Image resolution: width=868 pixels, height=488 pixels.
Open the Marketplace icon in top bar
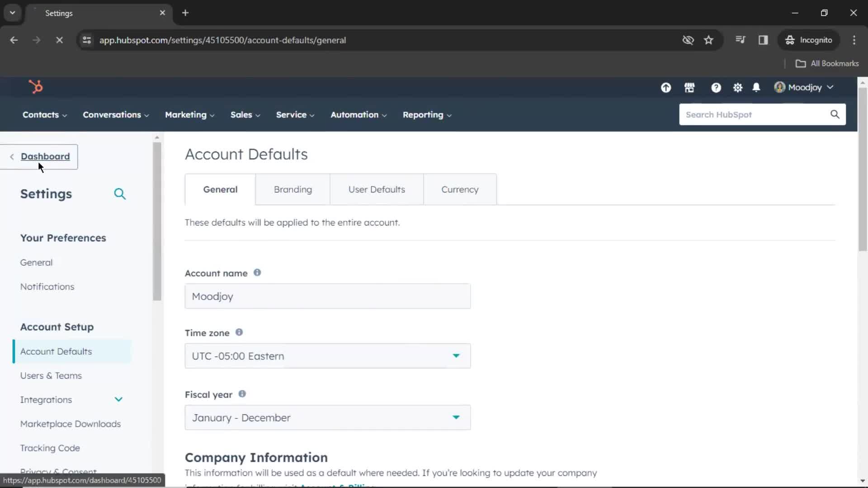(x=689, y=87)
